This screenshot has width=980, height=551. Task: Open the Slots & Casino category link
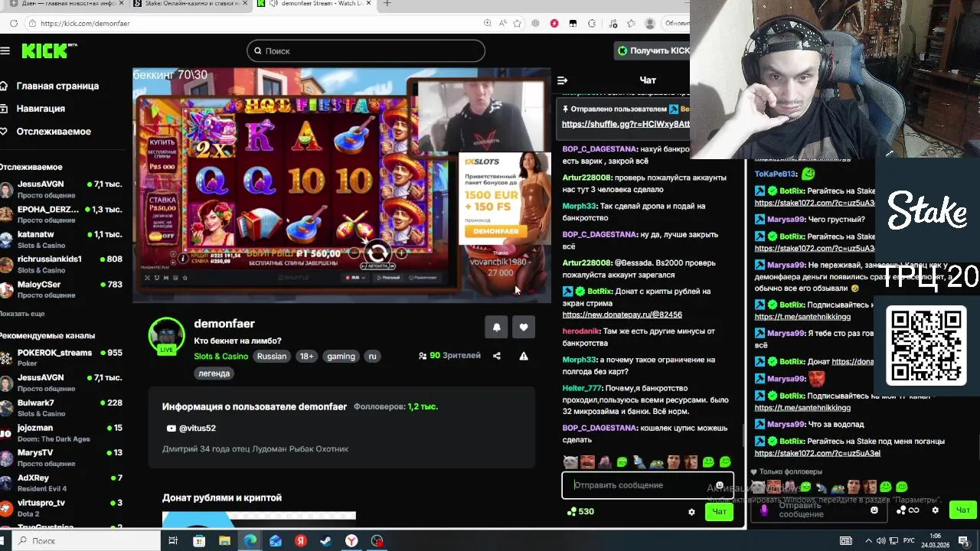pos(220,357)
